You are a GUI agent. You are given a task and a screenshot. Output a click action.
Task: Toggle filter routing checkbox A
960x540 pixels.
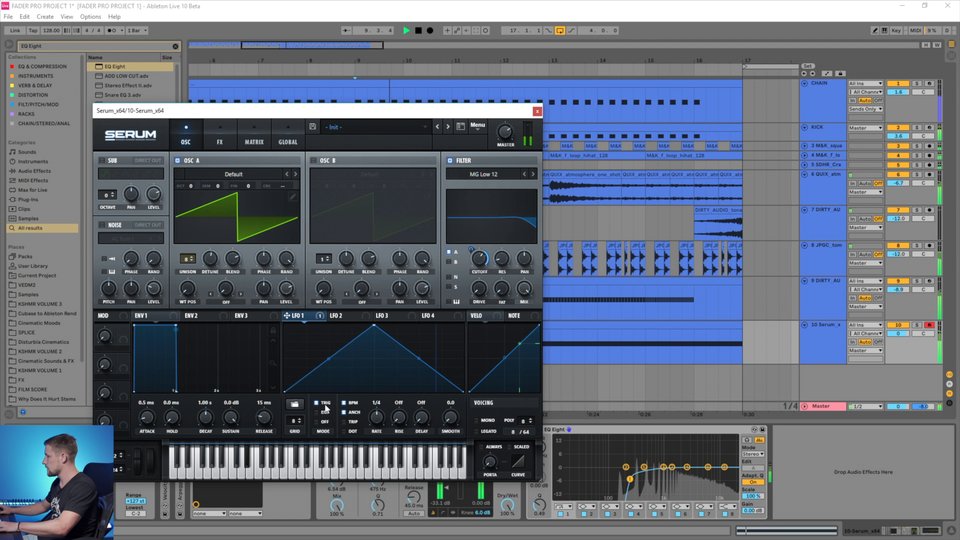coord(449,252)
